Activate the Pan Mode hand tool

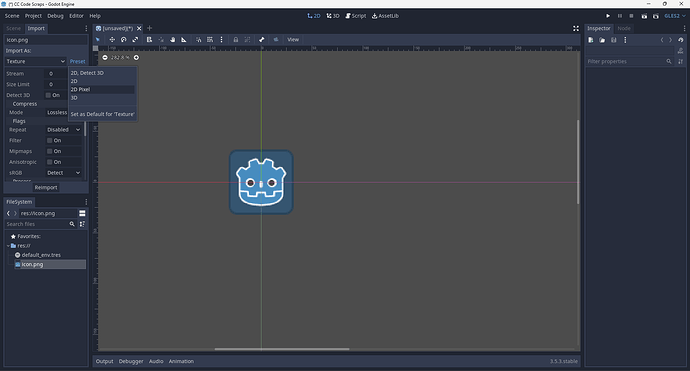click(x=172, y=40)
